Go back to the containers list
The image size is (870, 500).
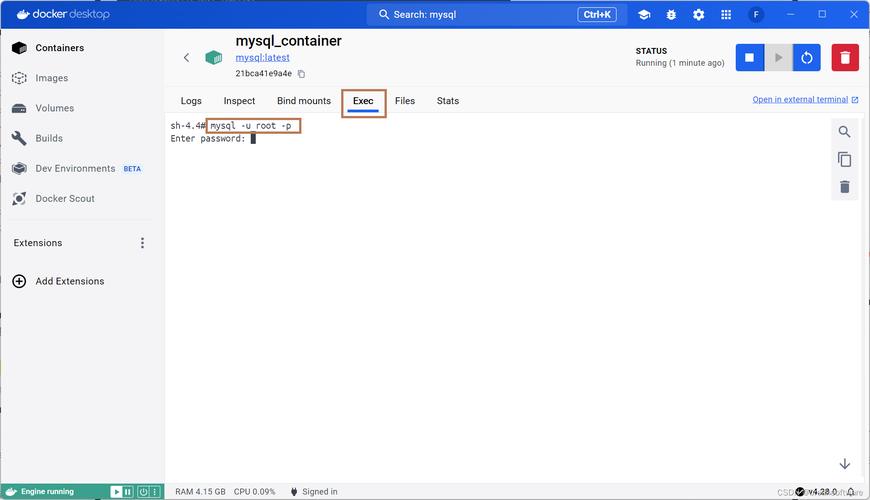pos(186,57)
